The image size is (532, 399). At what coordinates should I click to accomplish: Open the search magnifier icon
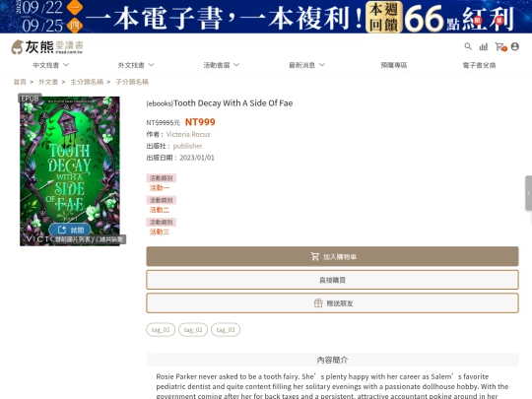[x=468, y=46]
